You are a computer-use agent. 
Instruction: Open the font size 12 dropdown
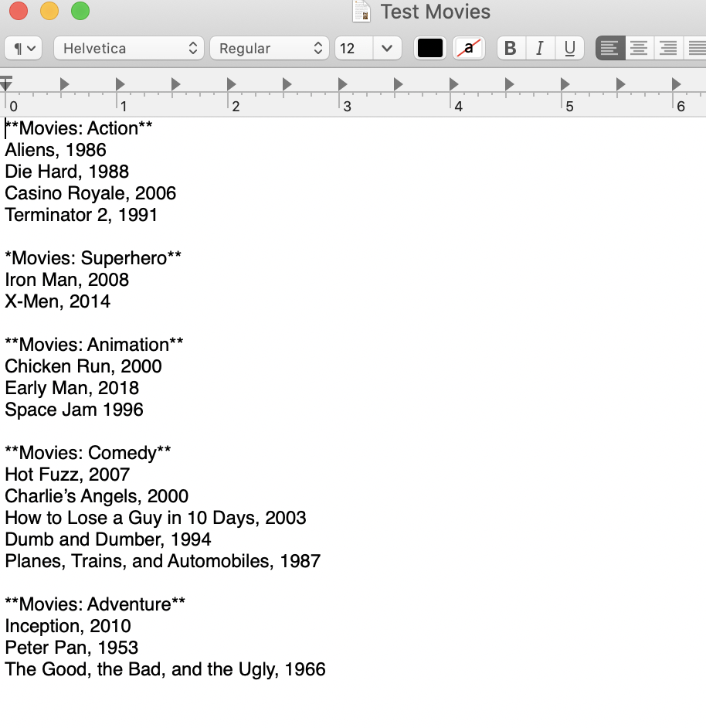coord(368,47)
